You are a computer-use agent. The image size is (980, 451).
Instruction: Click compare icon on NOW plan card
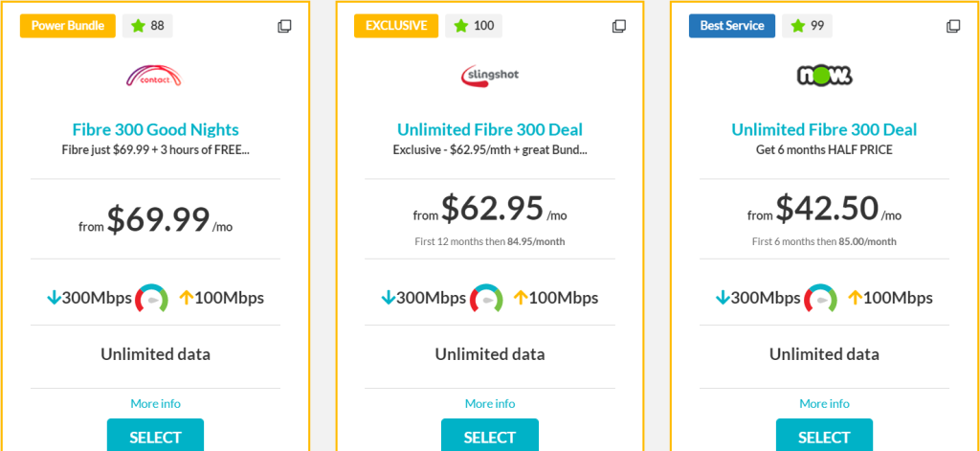click(953, 26)
